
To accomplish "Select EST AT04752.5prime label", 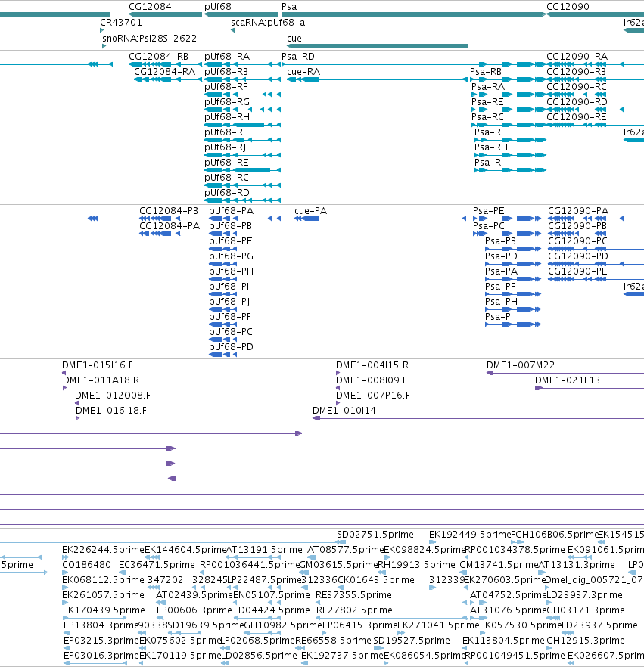I will click(508, 595).
